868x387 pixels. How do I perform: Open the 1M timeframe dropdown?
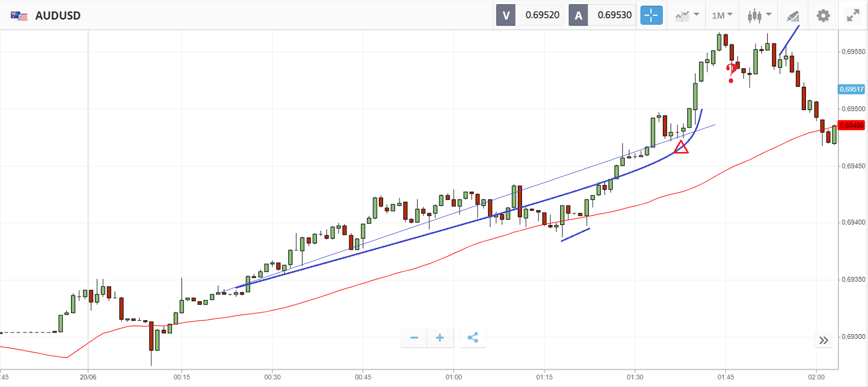coord(722,15)
